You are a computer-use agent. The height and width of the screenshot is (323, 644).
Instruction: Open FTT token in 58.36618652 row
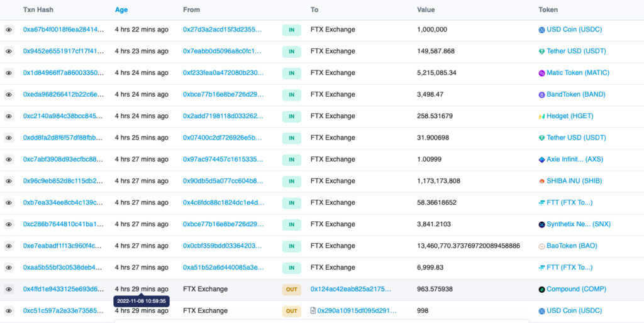[x=569, y=203]
